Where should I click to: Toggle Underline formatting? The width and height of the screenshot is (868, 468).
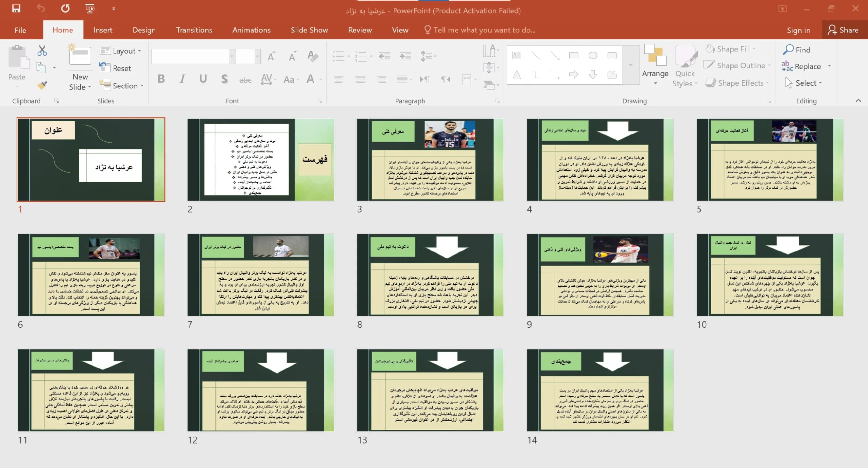[x=203, y=79]
